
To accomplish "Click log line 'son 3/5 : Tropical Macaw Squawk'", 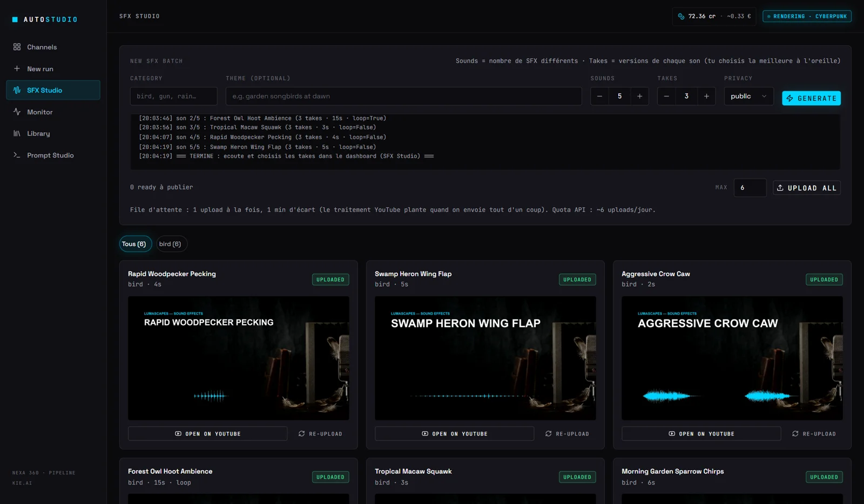I will (x=257, y=127).
